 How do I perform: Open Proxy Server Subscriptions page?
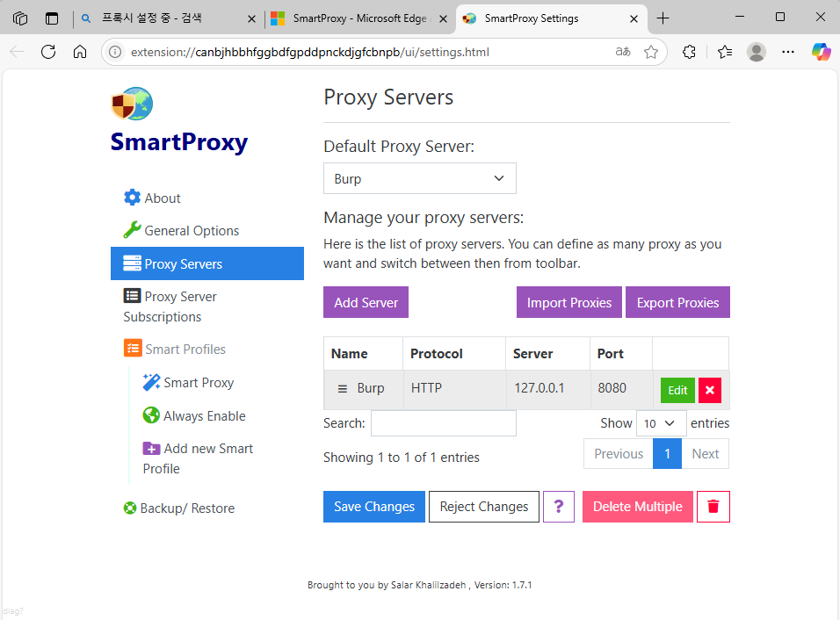[170, 306]
